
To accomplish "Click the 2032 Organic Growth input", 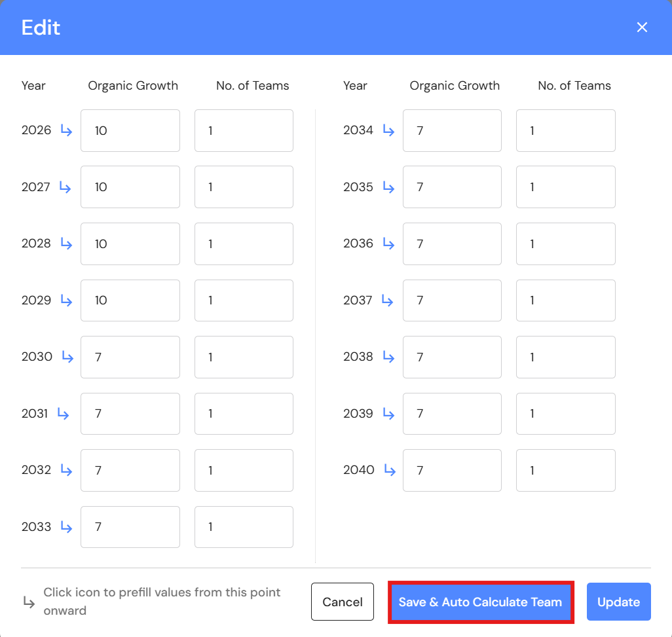I will coord(130,470).
